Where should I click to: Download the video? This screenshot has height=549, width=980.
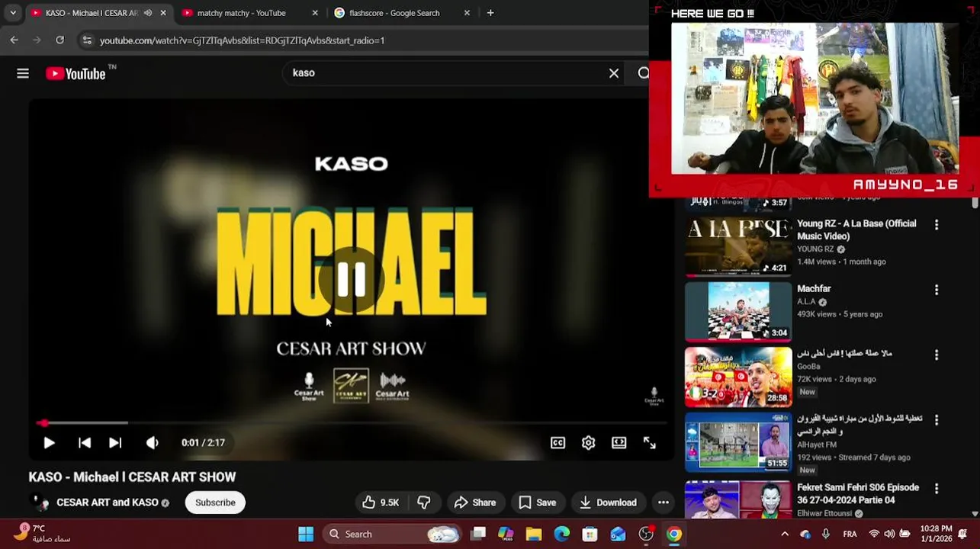pyautogui.click(x=609, y=502)
